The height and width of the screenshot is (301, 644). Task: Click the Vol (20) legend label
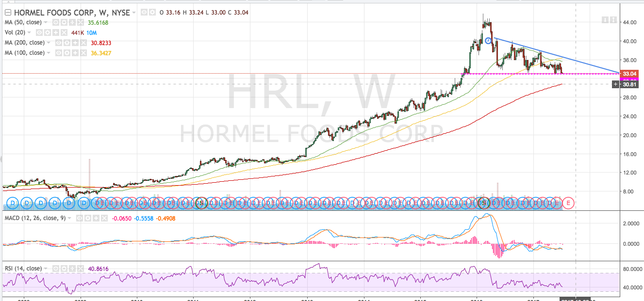pyautogui.click(x=16, y=32)
